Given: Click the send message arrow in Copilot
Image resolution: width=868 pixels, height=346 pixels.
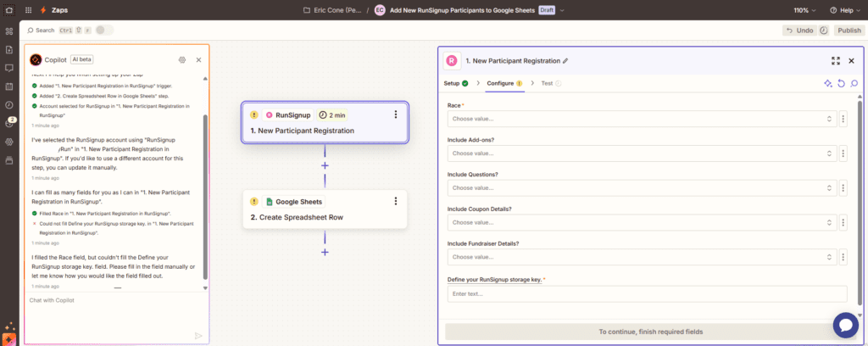Looking at the screenshot, I should click(198, 336).
